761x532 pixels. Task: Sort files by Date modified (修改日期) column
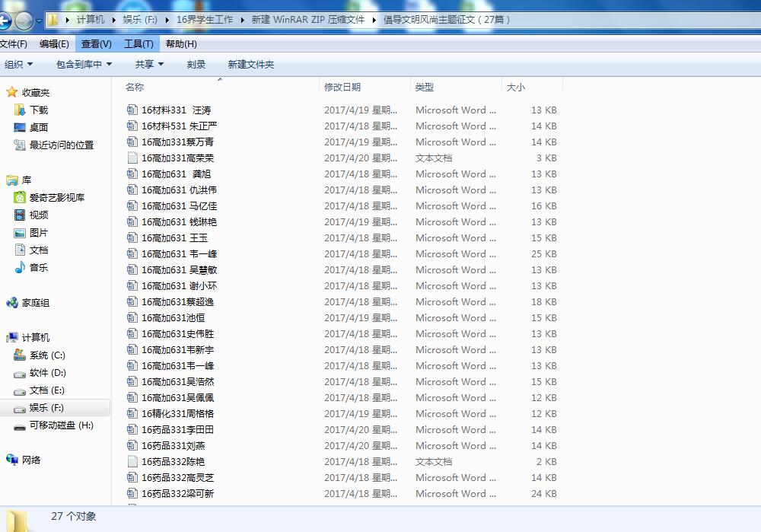click(342, 88)
